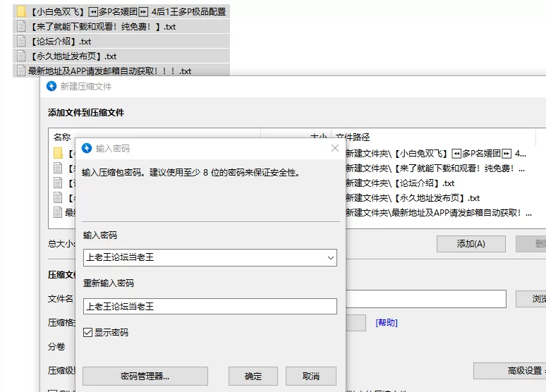Click into the 重新输入密码 field
Image resolution: width=546 pixels, height=392 pixels.
(210, 307)
